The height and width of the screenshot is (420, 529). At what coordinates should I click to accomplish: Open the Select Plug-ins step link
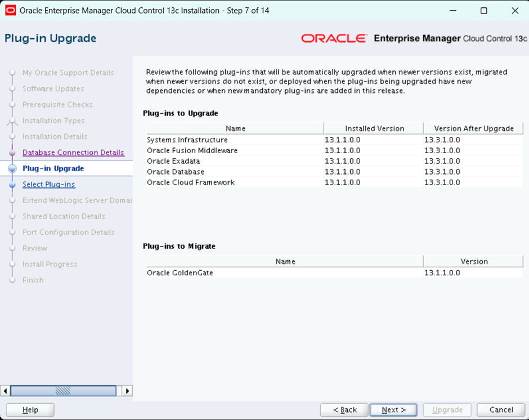[x=48, y=185]
